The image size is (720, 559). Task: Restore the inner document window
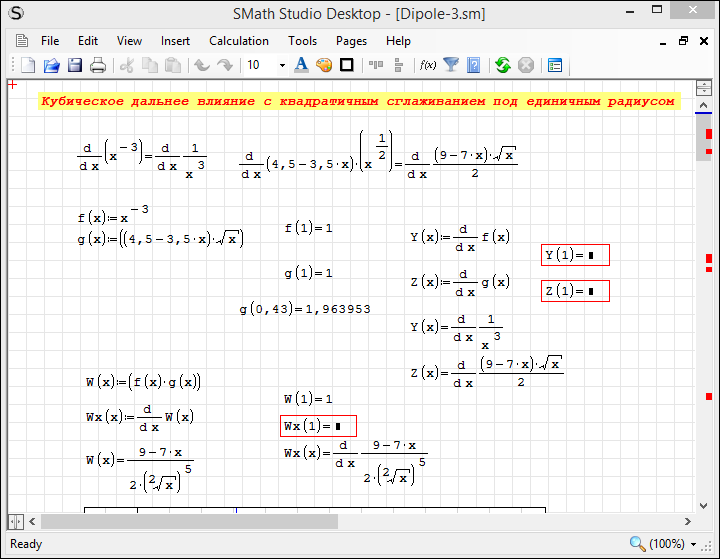(683, 41)
